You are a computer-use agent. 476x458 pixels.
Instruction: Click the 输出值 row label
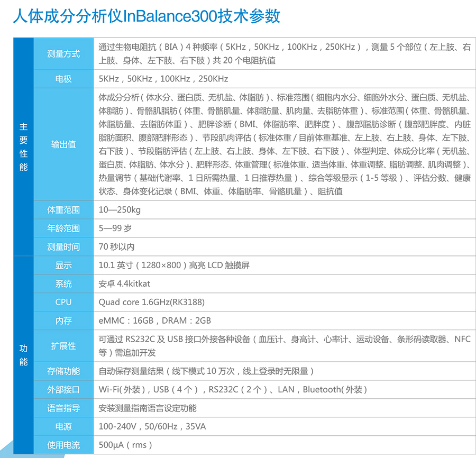tap(63, 144)
